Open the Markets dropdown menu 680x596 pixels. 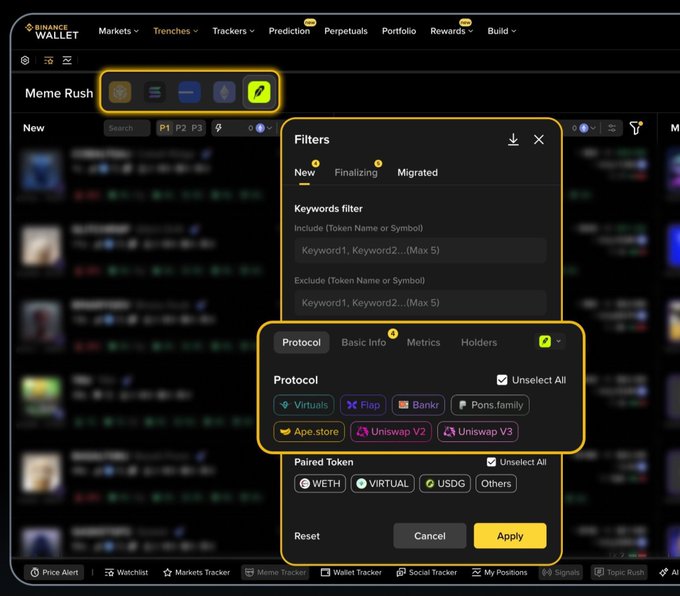coord(118,31)
